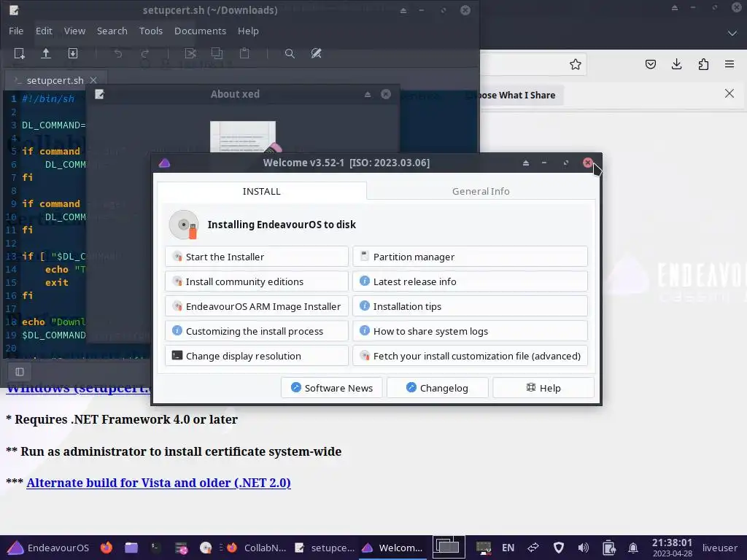Open the EndeavourOS application menu in taskbar

point(48,548)
